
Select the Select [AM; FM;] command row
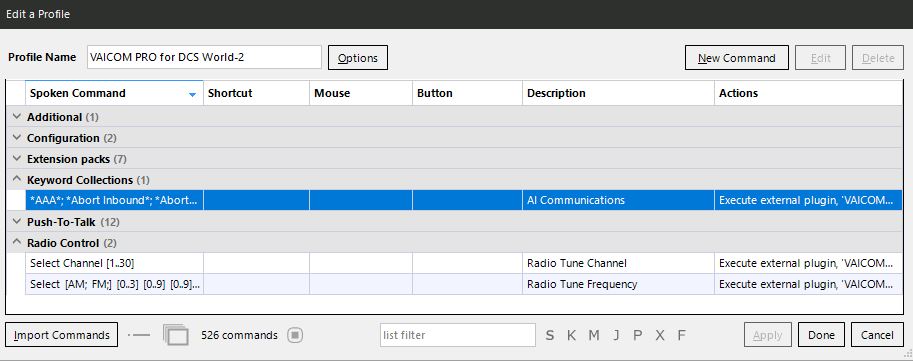coord(463,284)
